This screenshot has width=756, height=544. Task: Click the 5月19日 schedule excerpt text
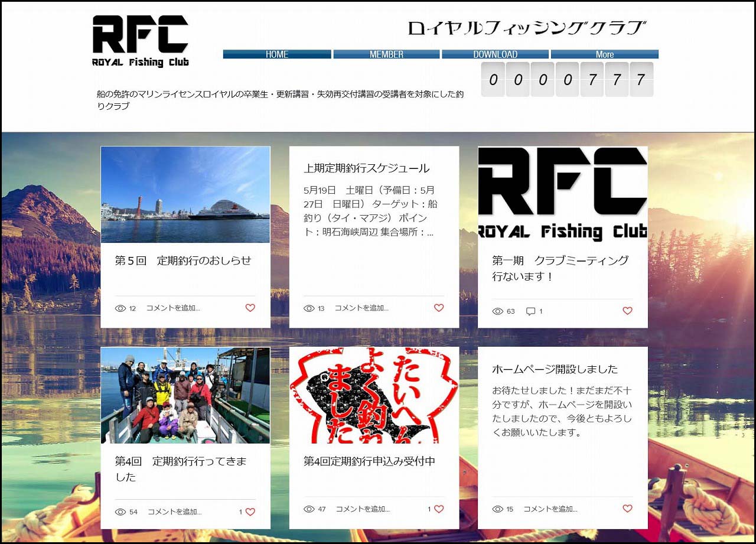coord(371,211)
